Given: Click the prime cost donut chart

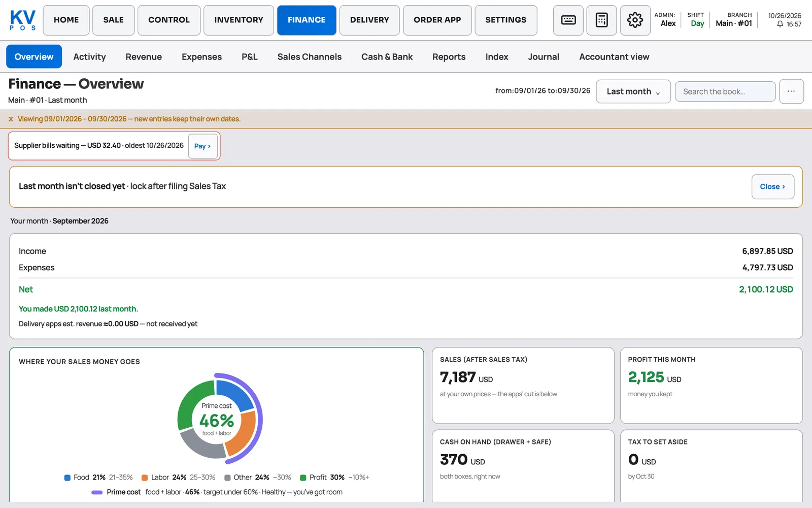Looking at the screenshot, I should 219,419.
